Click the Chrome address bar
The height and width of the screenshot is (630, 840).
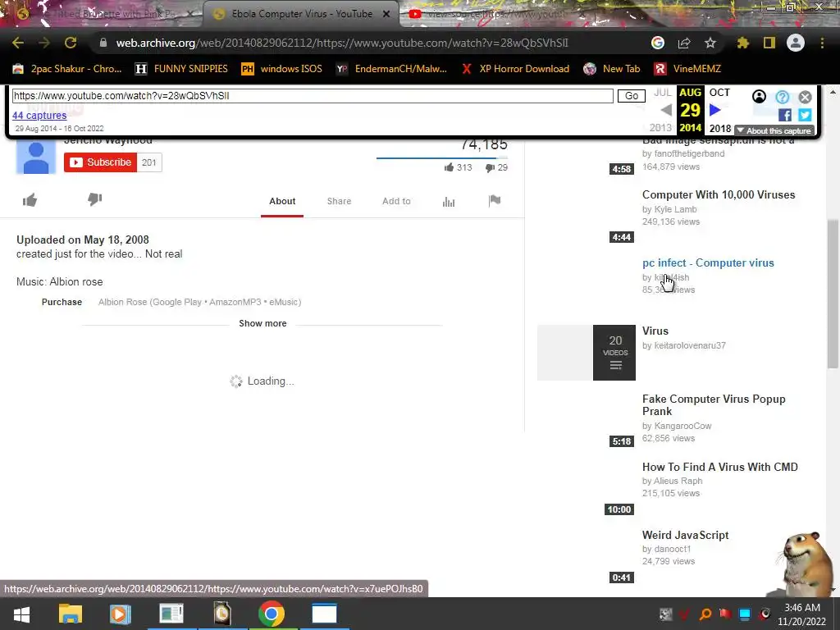(x=342, y=43)
